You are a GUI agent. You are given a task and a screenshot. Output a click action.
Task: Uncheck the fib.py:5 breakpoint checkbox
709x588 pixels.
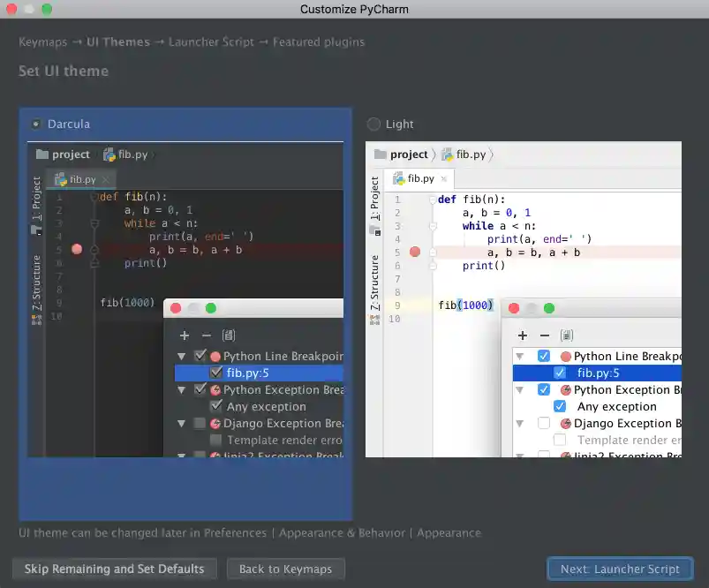click(215, 373)
